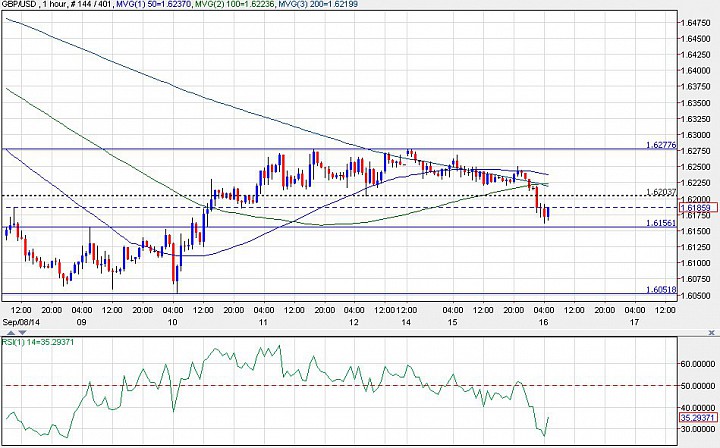Click the date label 09 on time axis

click(x=81, y=322)
